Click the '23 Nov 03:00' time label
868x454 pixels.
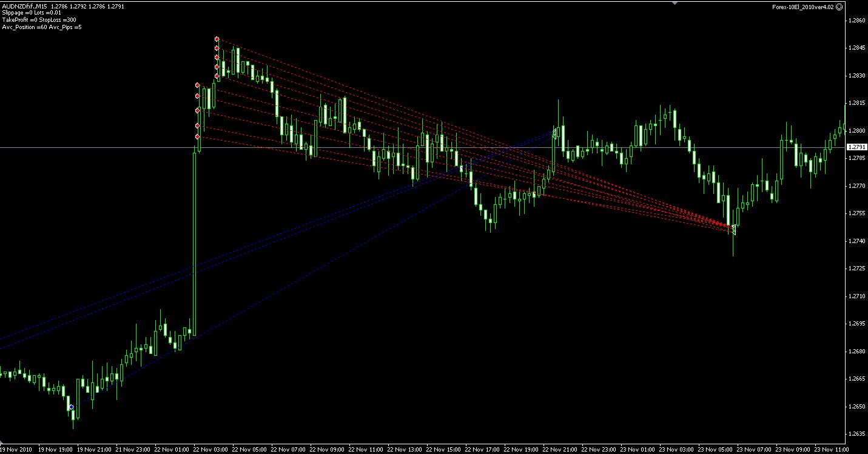[x=677, y=450]
